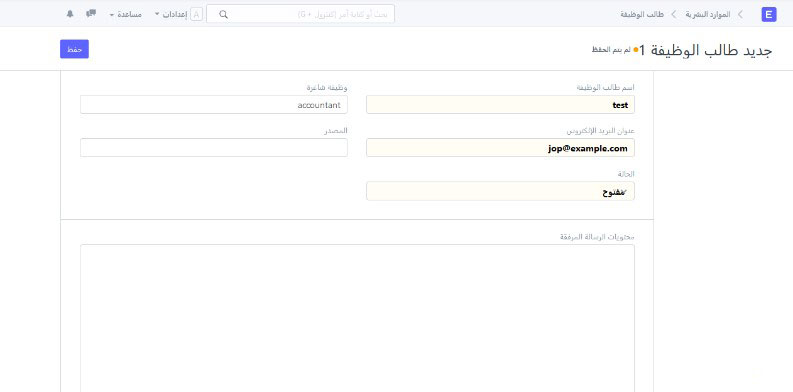Go to الموارد البشرية breadcrumb
This screenshot has height=392, width=793.
pos(708,14)
